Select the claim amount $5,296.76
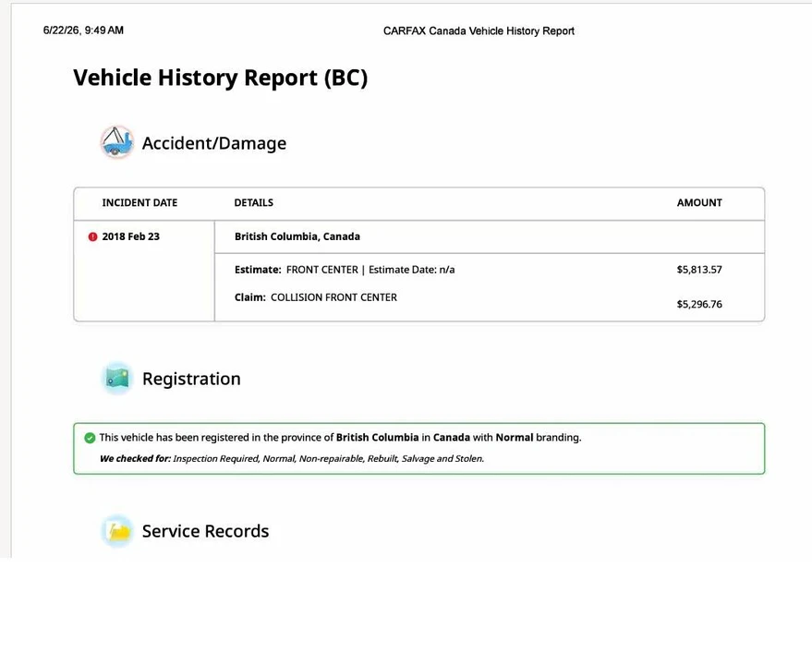 pyautogui.click(x=699, y=304)
